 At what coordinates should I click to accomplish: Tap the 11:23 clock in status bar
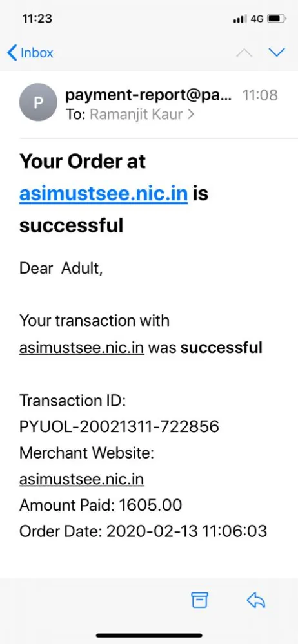[37, 19]
